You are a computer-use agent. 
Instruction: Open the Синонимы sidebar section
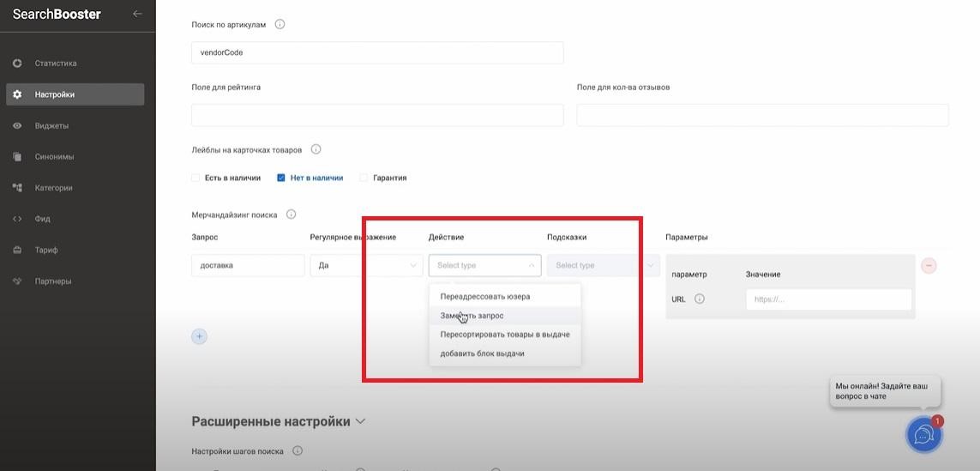[54, 157]
